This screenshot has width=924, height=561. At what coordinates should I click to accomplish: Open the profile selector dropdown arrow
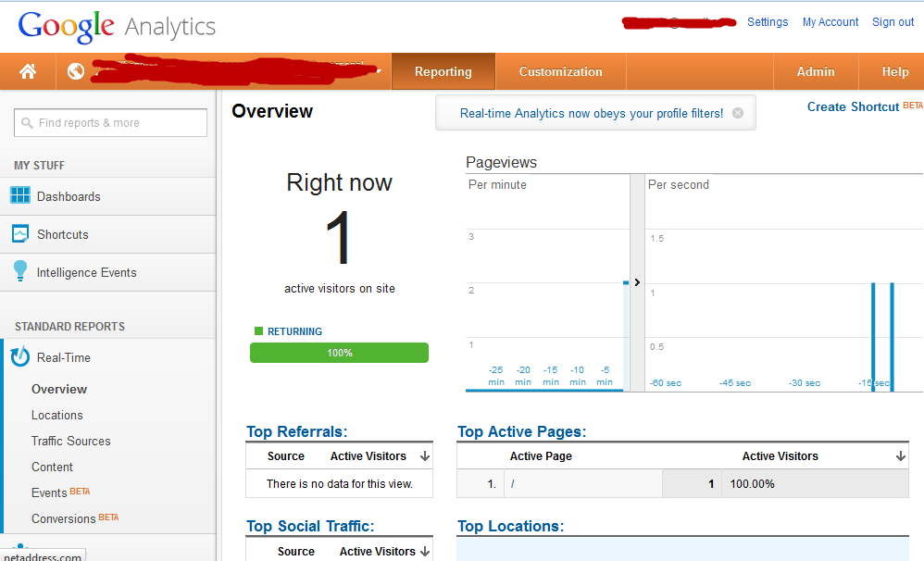click(379, 72)
